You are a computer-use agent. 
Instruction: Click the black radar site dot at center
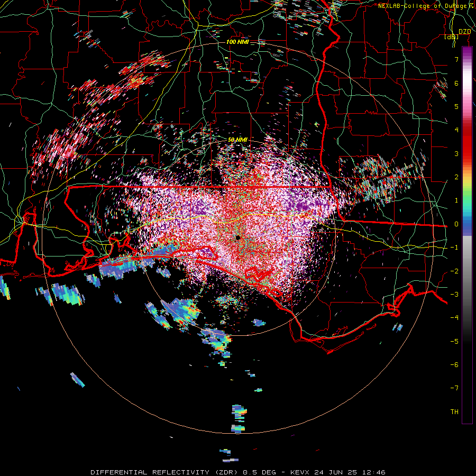[x=238, y=237]
